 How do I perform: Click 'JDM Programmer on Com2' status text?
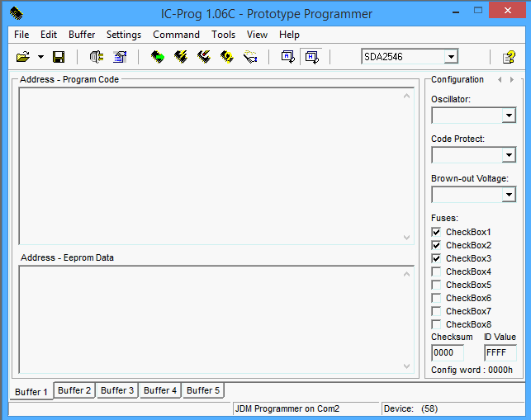(x=287, y=408)
